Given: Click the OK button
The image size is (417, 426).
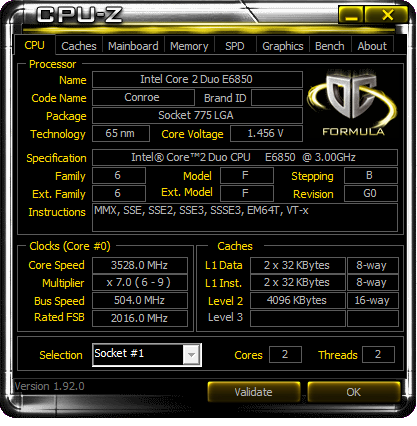Looking at the screenshot, I should coord(353,392).
